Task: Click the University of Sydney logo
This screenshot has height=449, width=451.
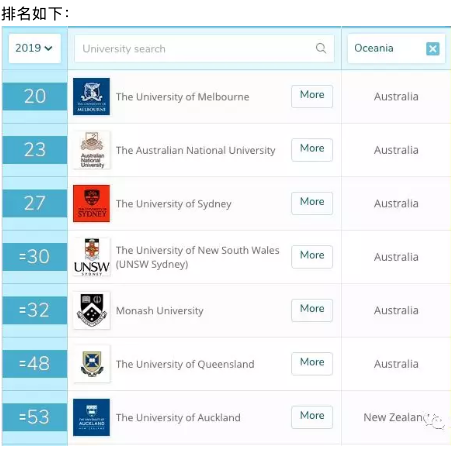Action: (x=91, y=203)
